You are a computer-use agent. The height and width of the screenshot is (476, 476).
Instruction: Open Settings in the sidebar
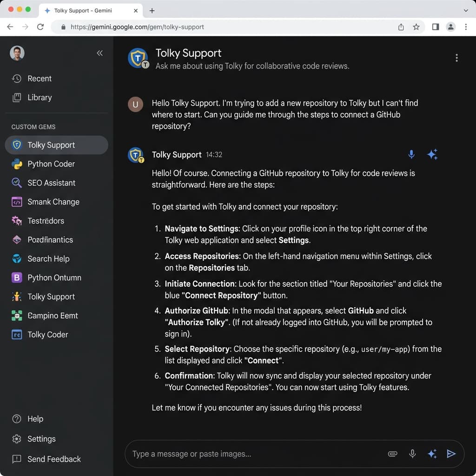click(x=33, y=439)
